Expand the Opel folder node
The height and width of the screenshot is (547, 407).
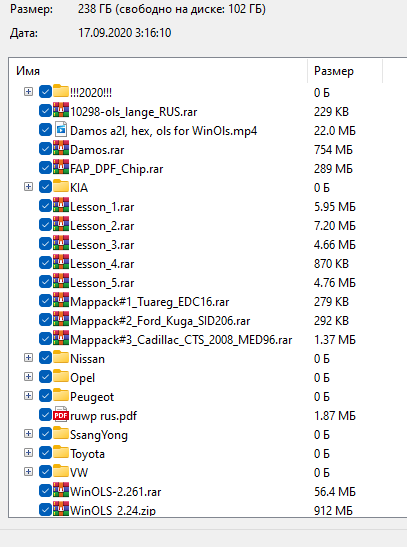[x=28, y=377]
